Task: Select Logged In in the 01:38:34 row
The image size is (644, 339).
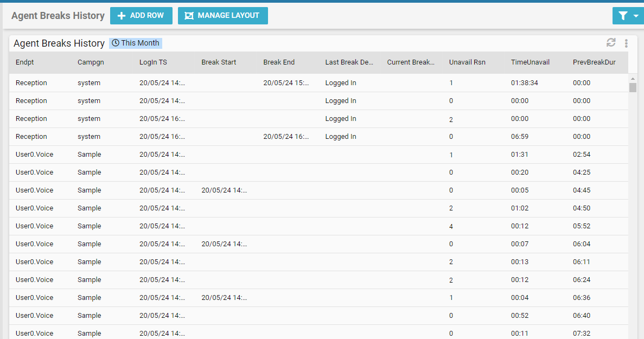Action: click(x=341, y=83)
